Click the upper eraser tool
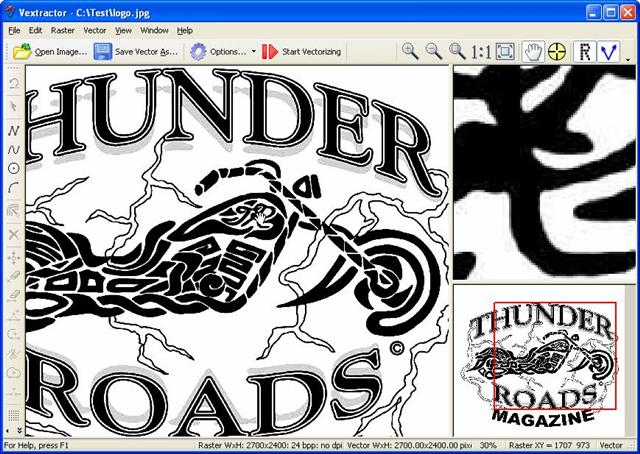 click(14, 276)
